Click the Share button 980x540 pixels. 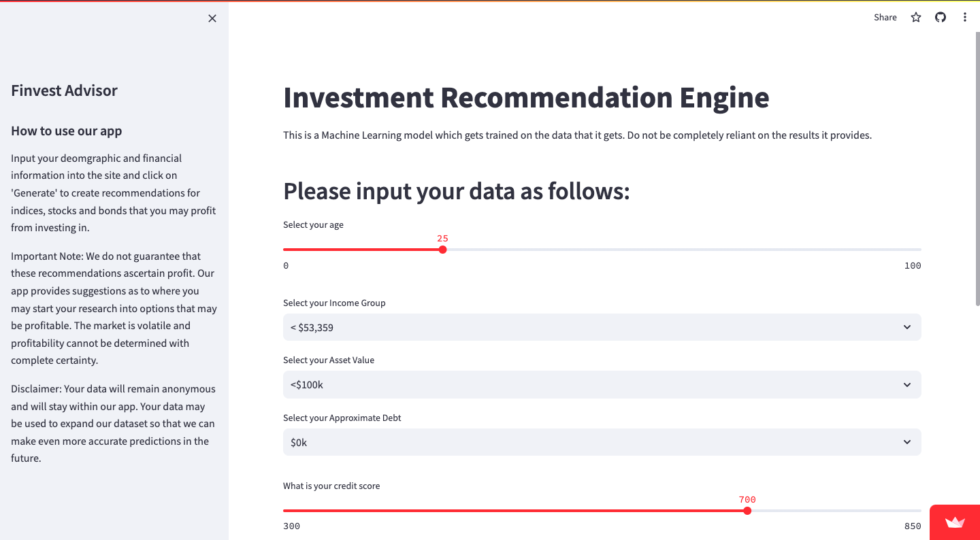tap(885, 18)
